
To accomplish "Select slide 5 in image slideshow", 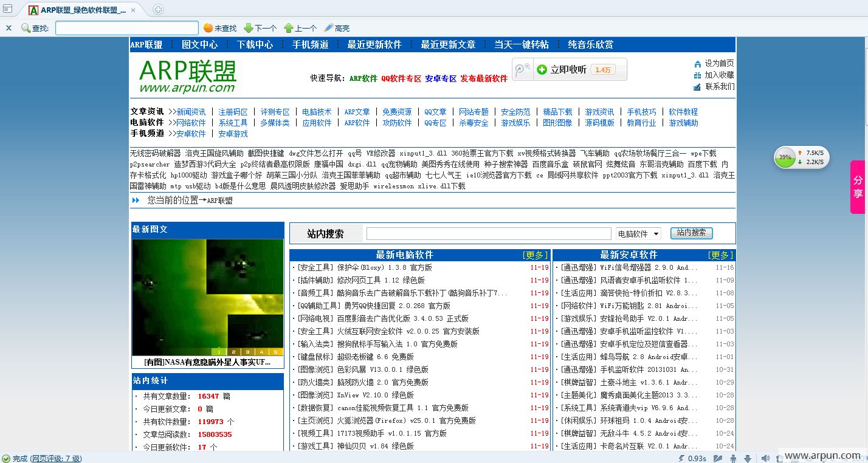I will point(275,352).
